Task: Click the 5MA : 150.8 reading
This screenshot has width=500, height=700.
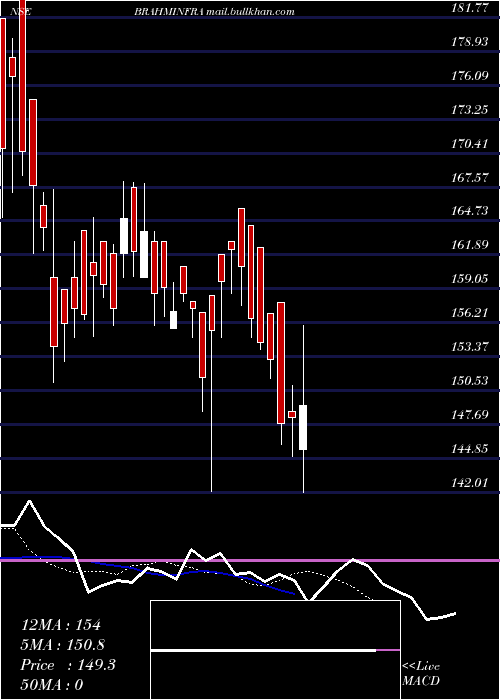Action: (63, 645)
